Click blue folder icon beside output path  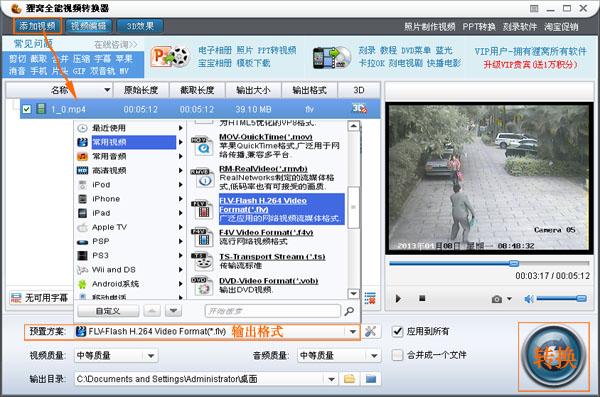[370, 379]
